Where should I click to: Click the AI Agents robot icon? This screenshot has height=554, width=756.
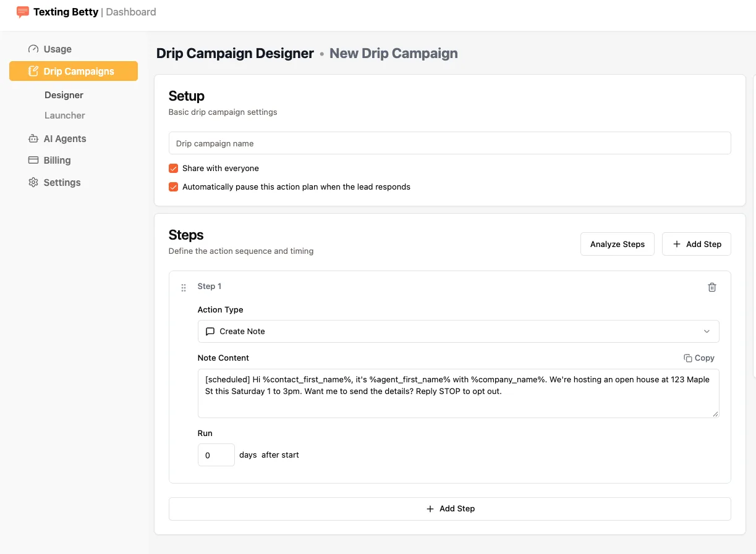[x=33, y=138]
